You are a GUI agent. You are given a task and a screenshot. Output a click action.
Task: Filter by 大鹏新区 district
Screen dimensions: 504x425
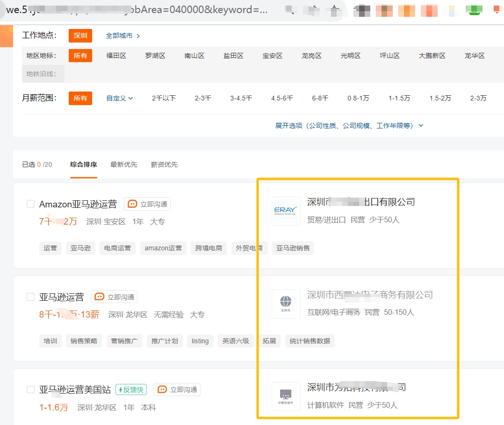click(432, 56)
